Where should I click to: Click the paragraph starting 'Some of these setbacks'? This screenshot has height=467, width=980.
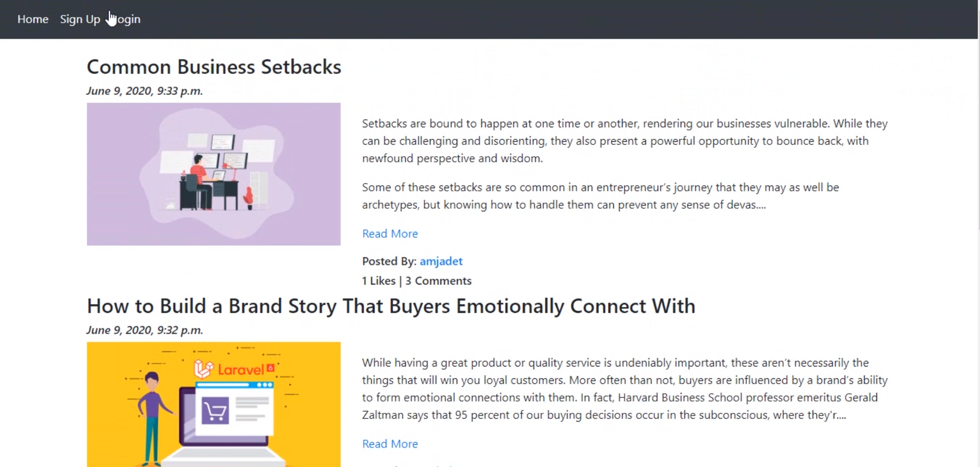(x=600, y=196)
